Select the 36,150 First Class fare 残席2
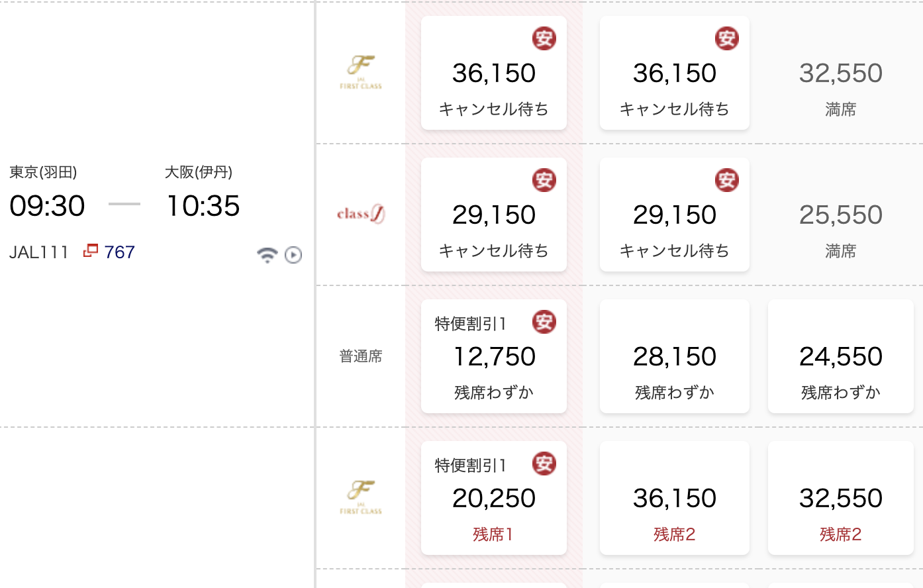The height and width of the screenshot is (588, 923). pyautogui.click(x=675, y=498)
